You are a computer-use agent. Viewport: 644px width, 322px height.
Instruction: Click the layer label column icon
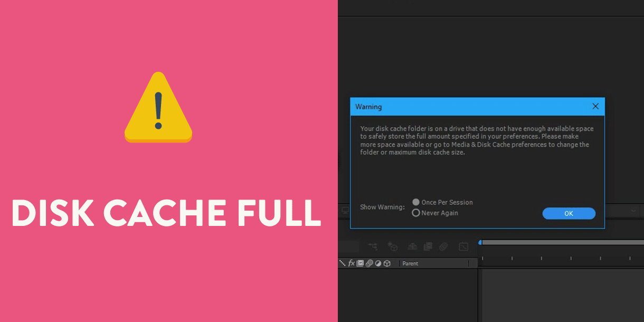[342, 263]
